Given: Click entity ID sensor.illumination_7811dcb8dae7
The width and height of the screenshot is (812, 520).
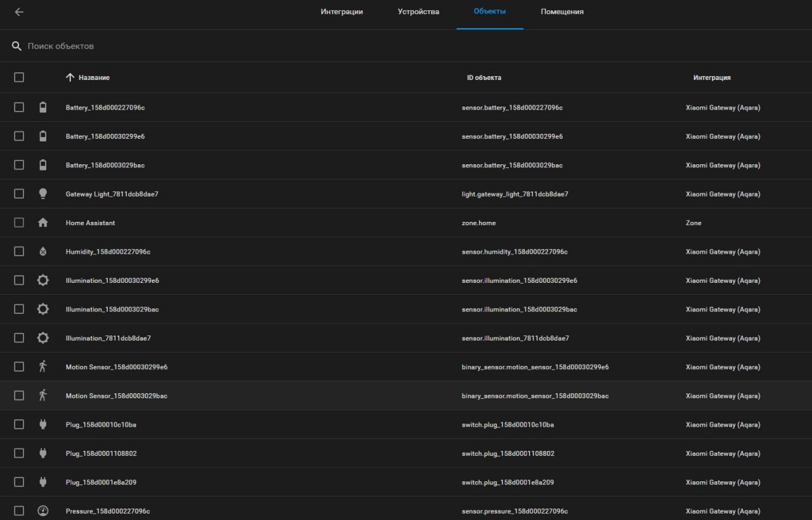Looking at the screenshot, I should point(515,338).
